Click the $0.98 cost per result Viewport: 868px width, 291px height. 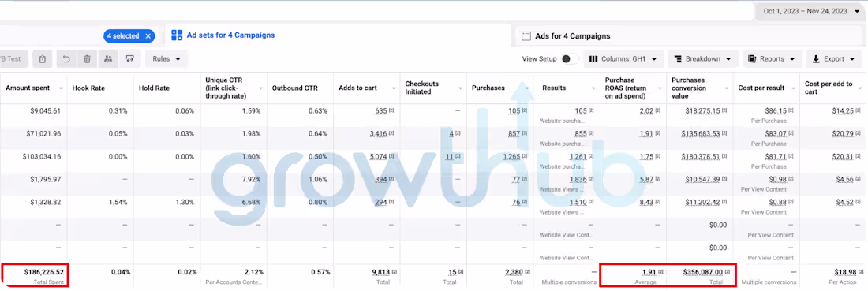coord(778,179)
